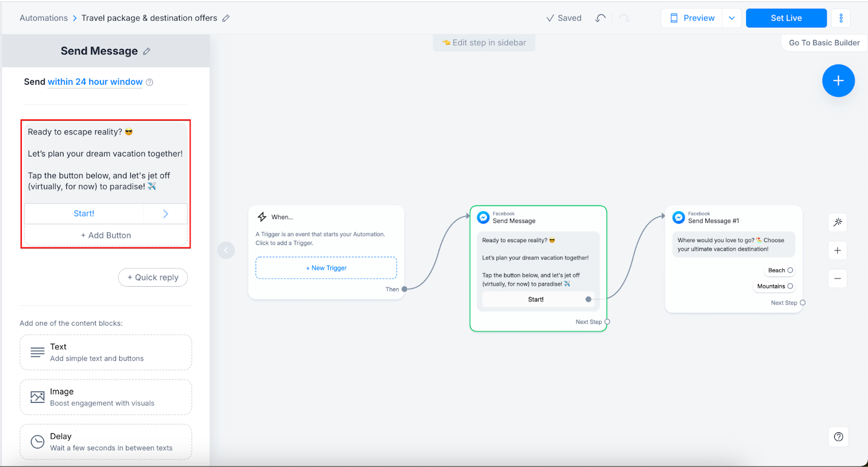Viewport: 868px width, 467px height.
Task: Open the three-dot more options menu
Action: click(841, 18)
